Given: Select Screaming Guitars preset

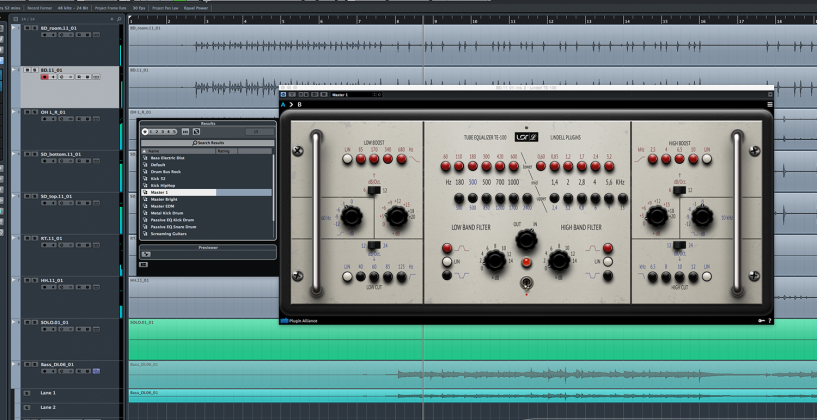Looking at the screenshot, I should tap(171, 233).
